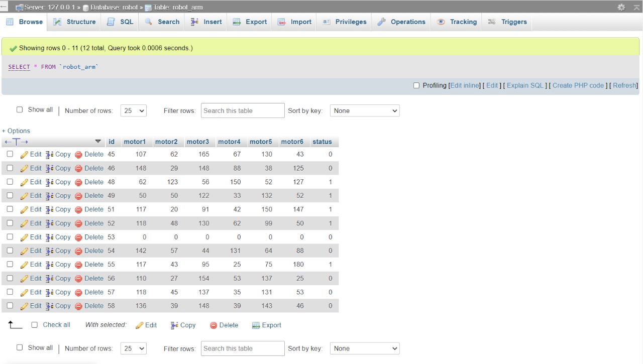Image resolution: width=643 pixels, height=364 pixels.
Task: Click the Tracking tab icon
Action: point(441,22)
